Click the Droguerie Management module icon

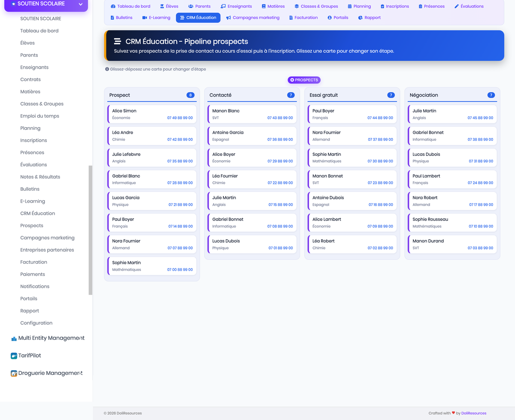point(14,374)
